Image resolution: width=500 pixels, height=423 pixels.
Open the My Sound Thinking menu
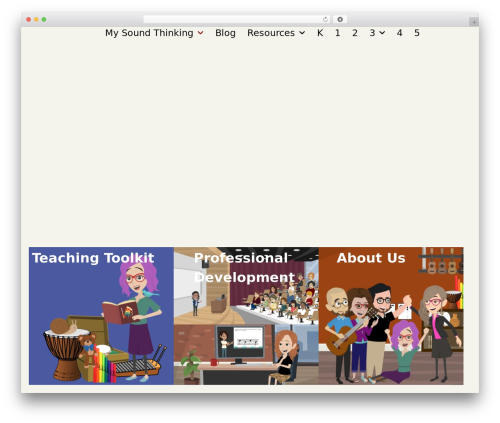[x=149, y=33]
